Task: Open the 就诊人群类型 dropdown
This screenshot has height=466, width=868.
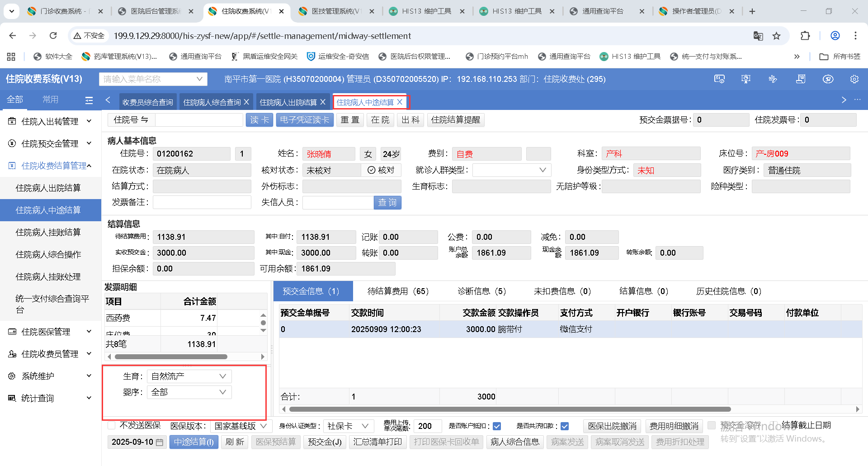Action: (x=511, y=170)
